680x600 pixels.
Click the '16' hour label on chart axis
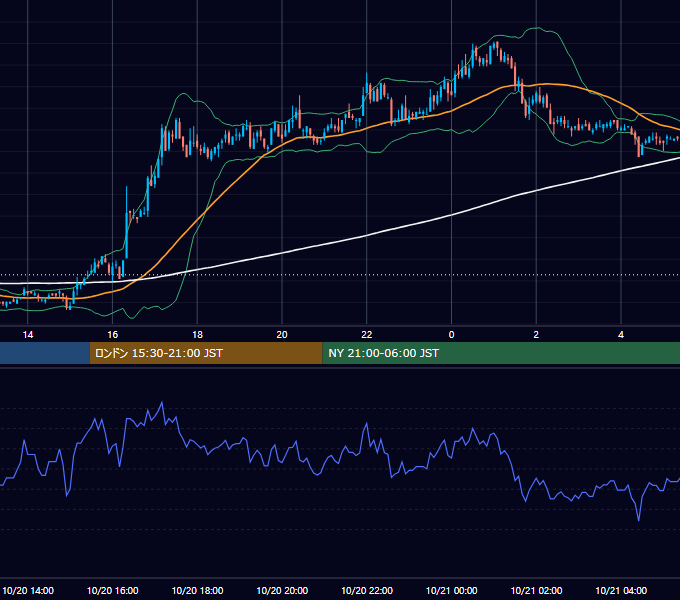click(x=113, y=335)
